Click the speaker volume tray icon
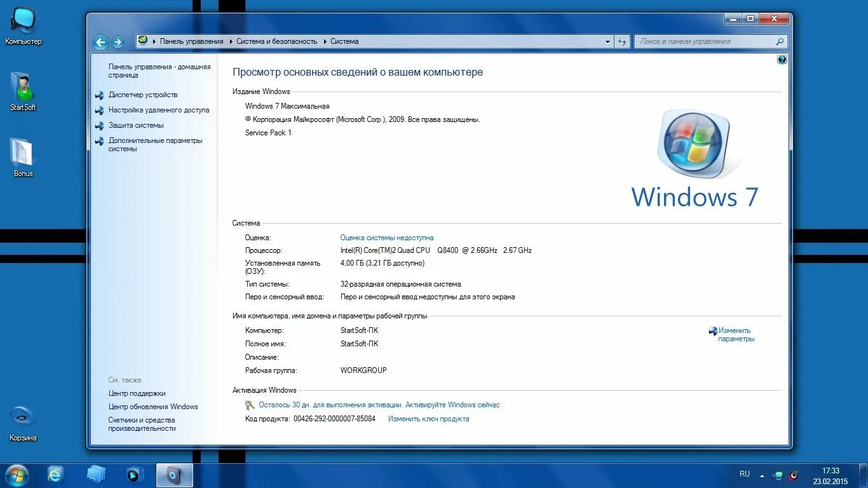 click(x=793, y=475)
